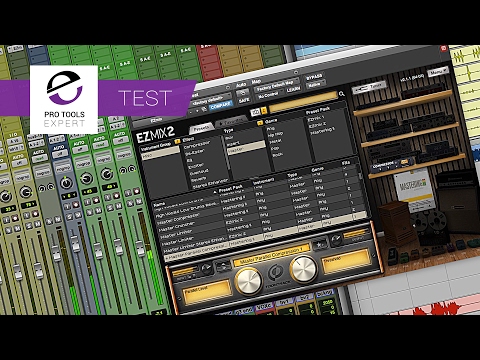Viewport: 480px width, 360px height.
Task: Click the yellow button beside the preset counter
Action: click(264, 111)
